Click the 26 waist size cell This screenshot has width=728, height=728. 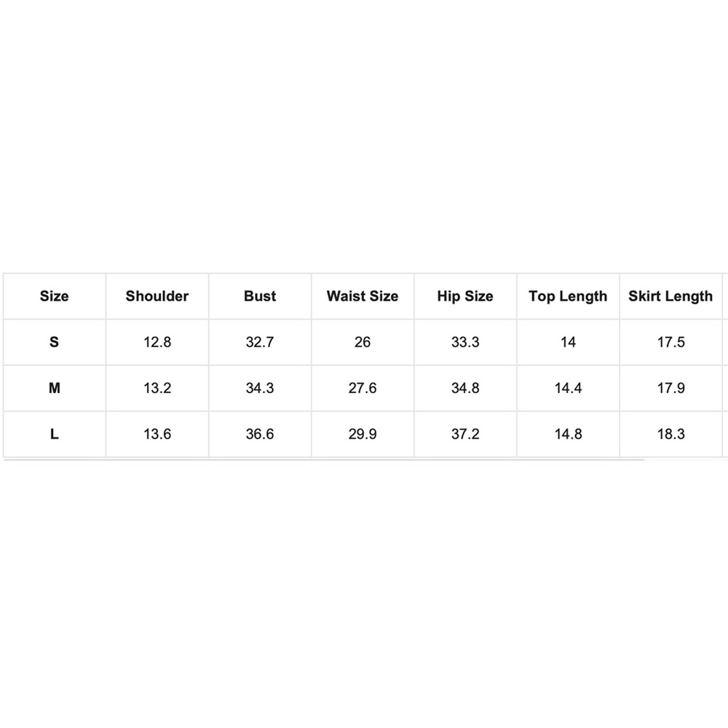click(363, 342)
